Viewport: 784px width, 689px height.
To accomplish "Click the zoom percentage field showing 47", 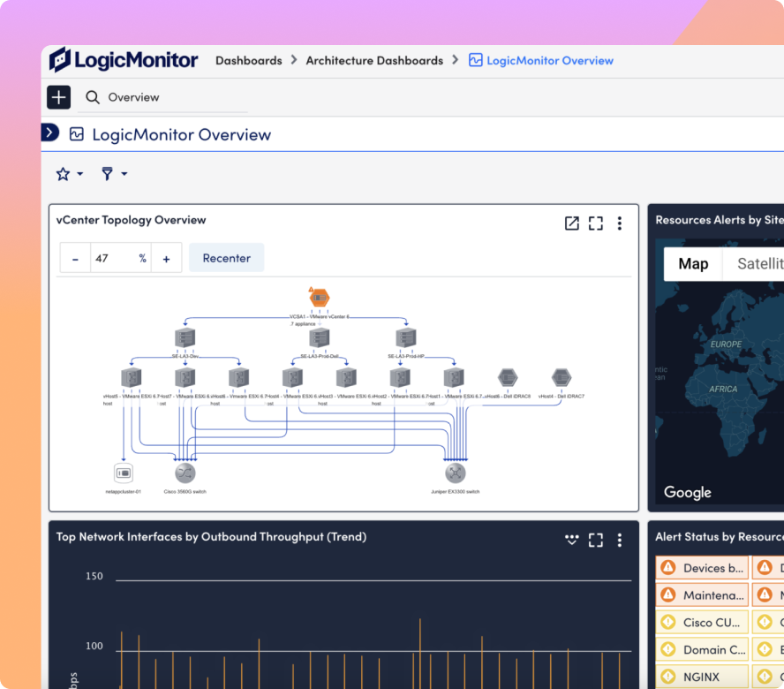I will pos(120,258).
